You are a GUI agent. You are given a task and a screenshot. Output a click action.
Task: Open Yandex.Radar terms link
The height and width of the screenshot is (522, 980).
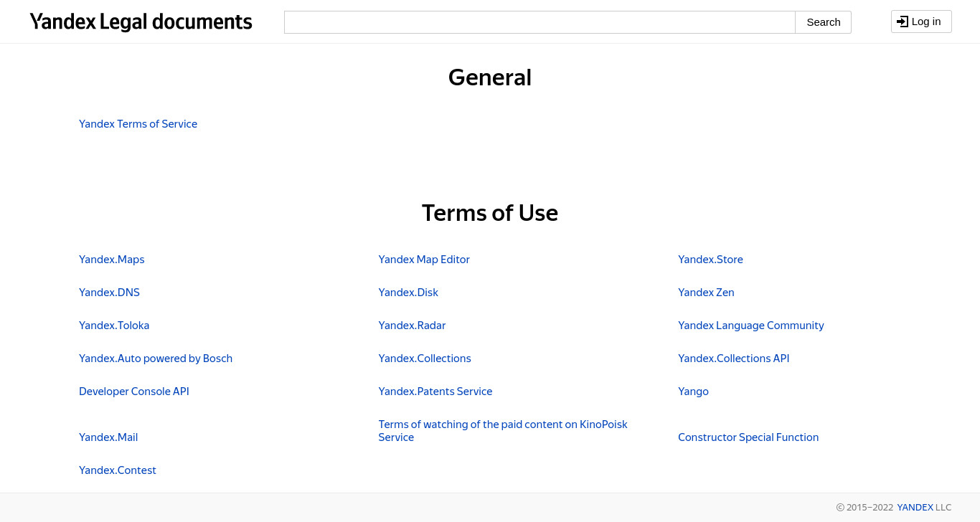pos(412,326)
